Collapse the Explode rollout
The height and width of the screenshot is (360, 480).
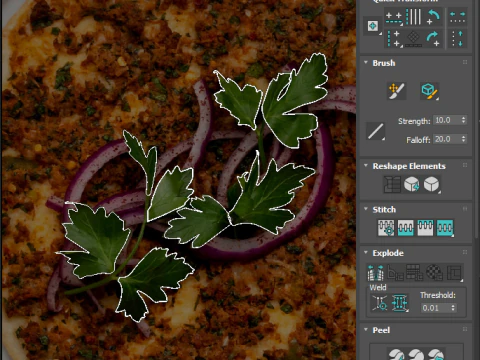366,253
